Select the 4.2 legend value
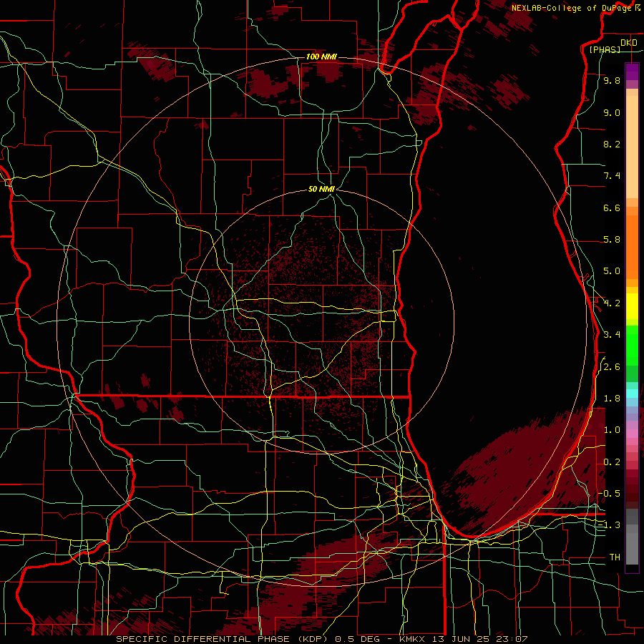Viewport: 644px width, 644px height. pos(612,303)
